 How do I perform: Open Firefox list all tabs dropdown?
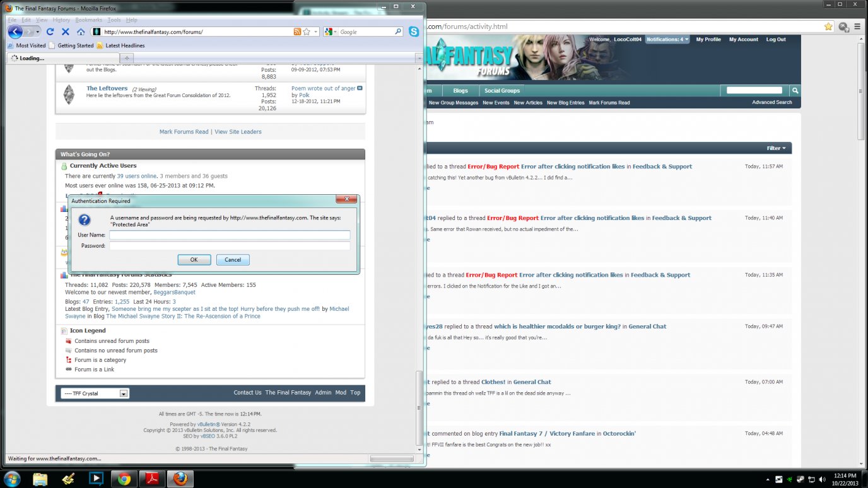coord(419,58)
